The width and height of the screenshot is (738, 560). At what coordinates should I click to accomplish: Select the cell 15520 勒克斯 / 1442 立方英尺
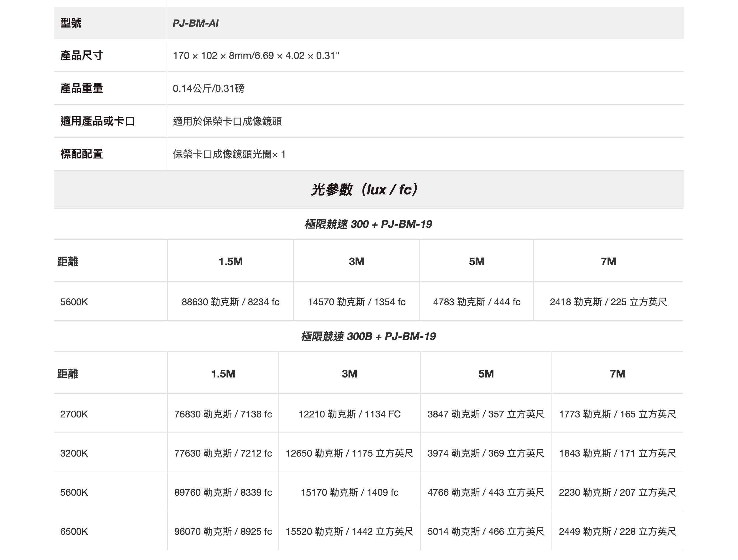pyautogui.click(x=350, y=531)
